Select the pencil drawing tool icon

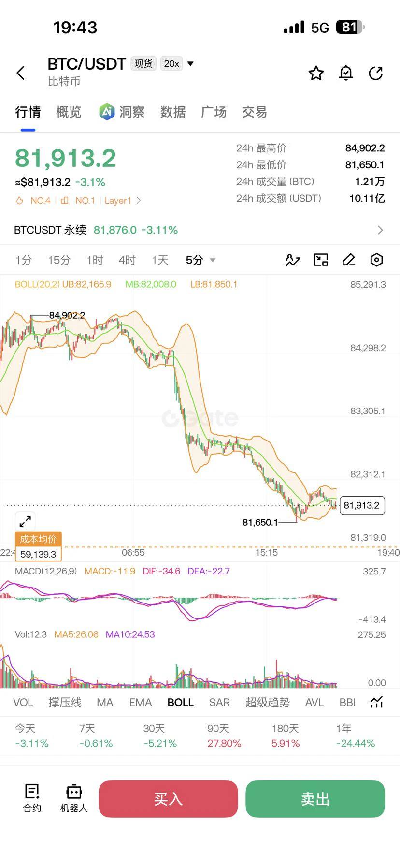[x=349, y=260]
